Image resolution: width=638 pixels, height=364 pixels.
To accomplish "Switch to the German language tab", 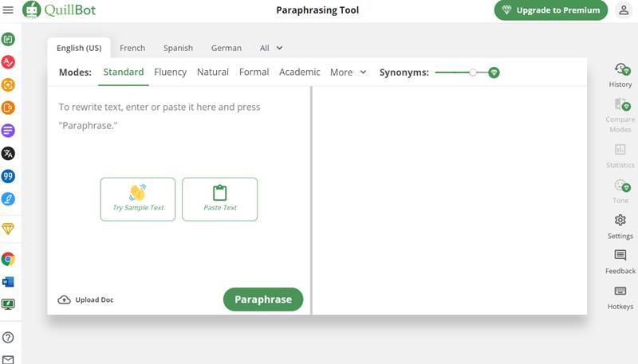I will pos(226,48).
